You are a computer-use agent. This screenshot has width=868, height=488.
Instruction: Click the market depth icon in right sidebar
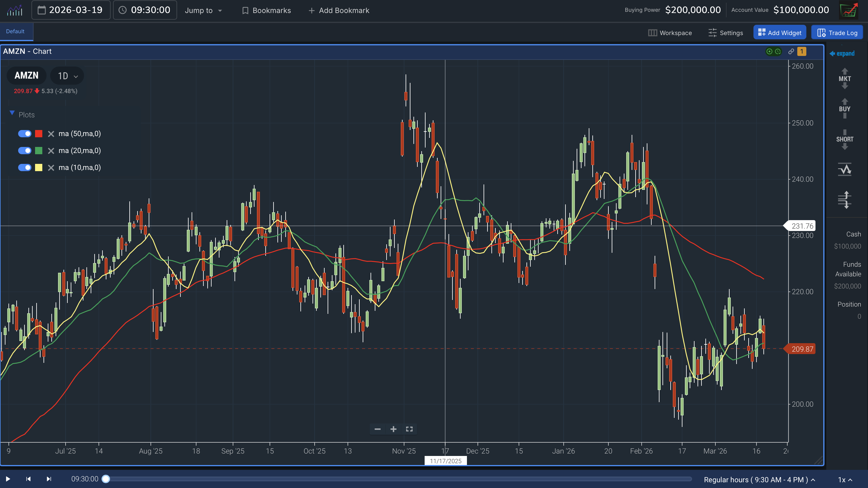point(844,200)
